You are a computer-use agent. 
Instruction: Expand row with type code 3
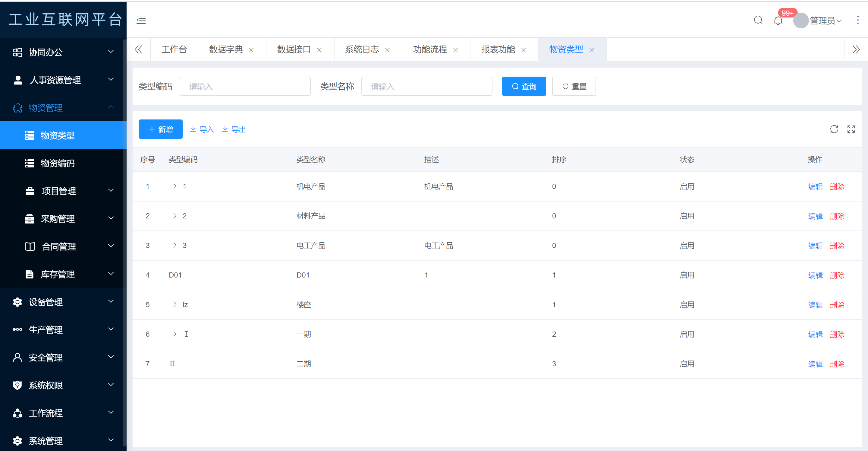[x=175, y=245]
